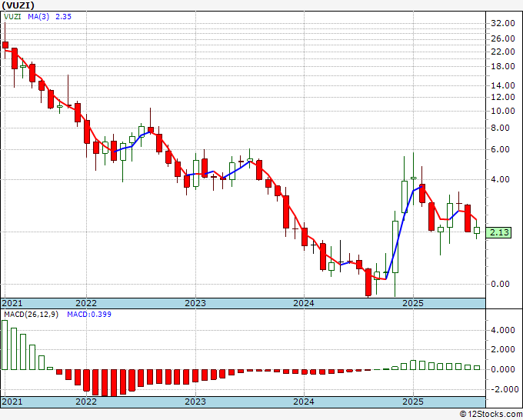Click the 2.000 MACD axis label
This screenshot has height=420, width=523.
(x=503, y=349)
